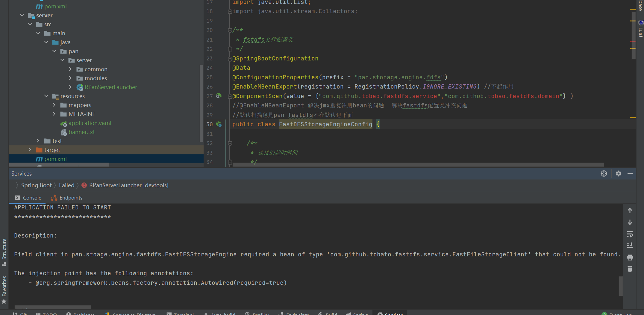The height and width of the screenshot is (315, 644).
Task: Toggle soft-wrap in the console
Action: coord(630,234)
